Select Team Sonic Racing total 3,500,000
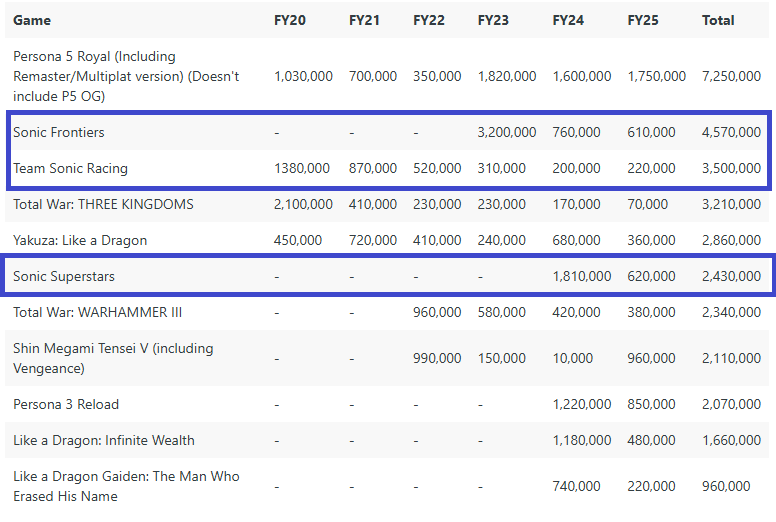 pyautogui.click(x=731, y=168)
